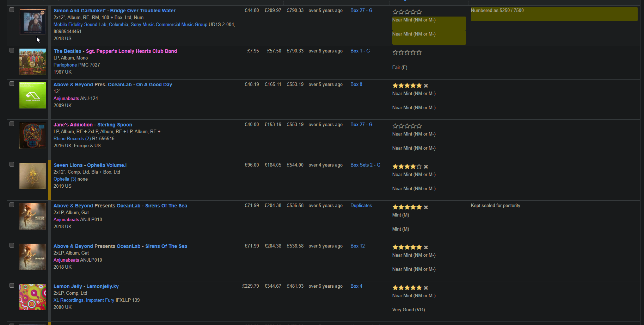Click 'over 4 years ago' in Seven Lions row
Screen dimensions: 644x325
click(325, 165)
